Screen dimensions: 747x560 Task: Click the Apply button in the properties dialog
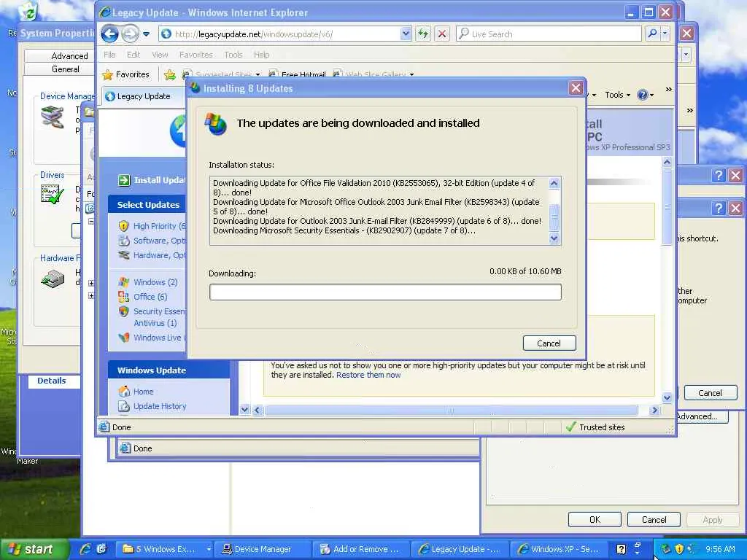pos(713,519)
